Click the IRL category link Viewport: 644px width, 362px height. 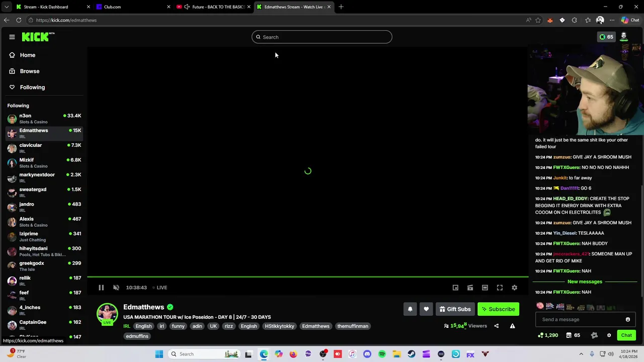(x=127, y=326)
